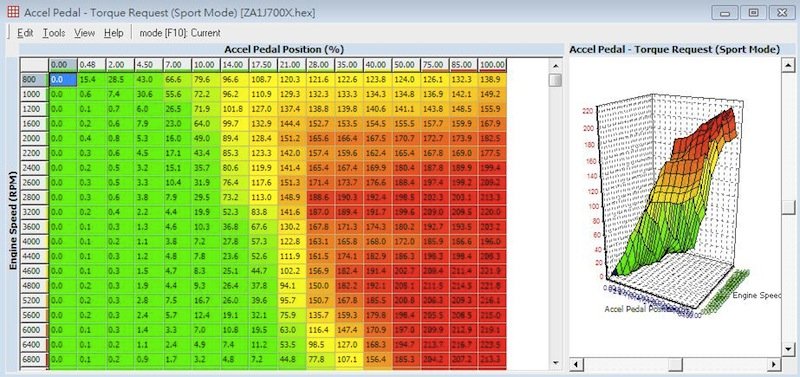800x377 pixels.
Task: Open the View menu
Action: tap(84, 33)
